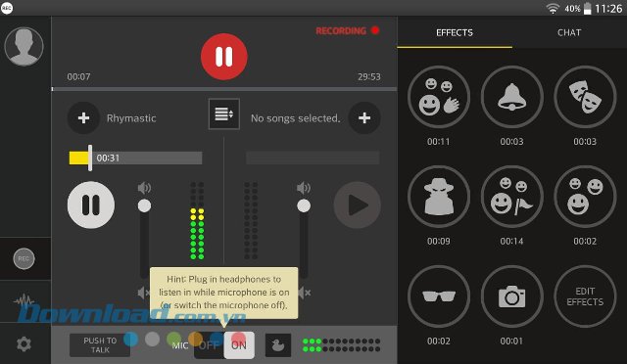Open the user profile avatar
This screenshot has height=364, width=627.
(24, 46)
